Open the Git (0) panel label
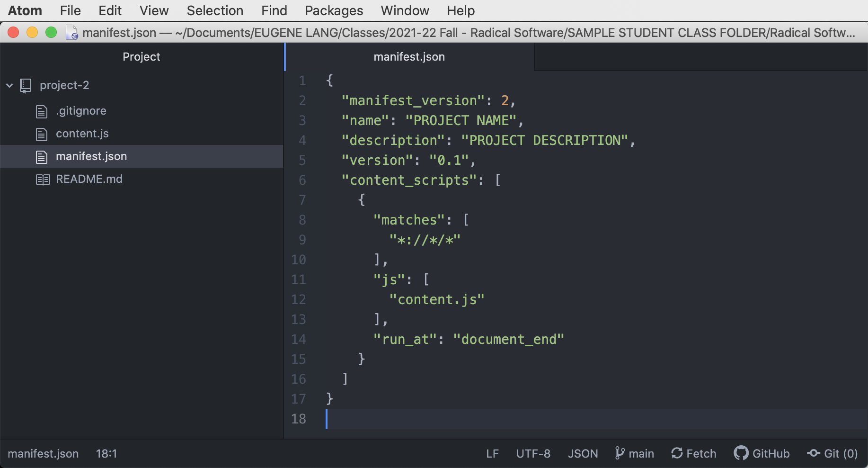868x468 pixels. (841, 453)
